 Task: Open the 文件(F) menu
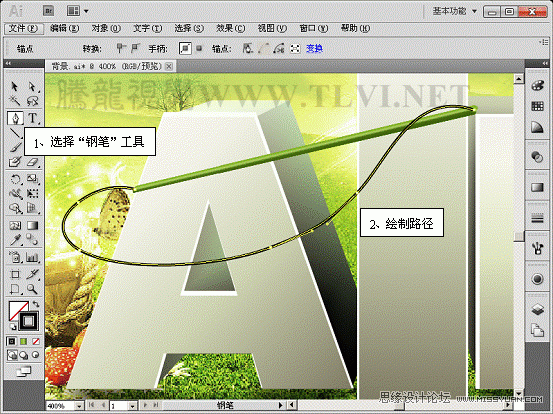(24, 29)
